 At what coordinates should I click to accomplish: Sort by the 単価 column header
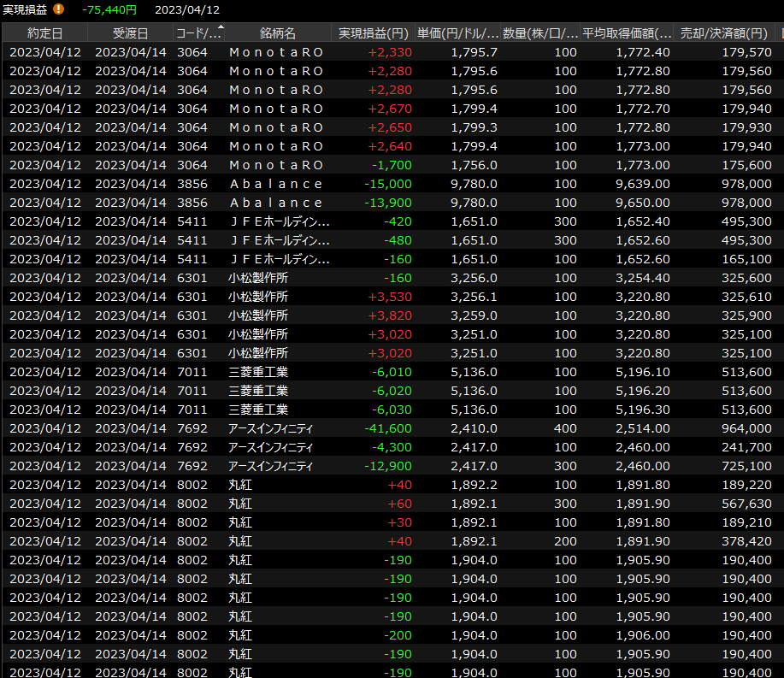(458, 33)
